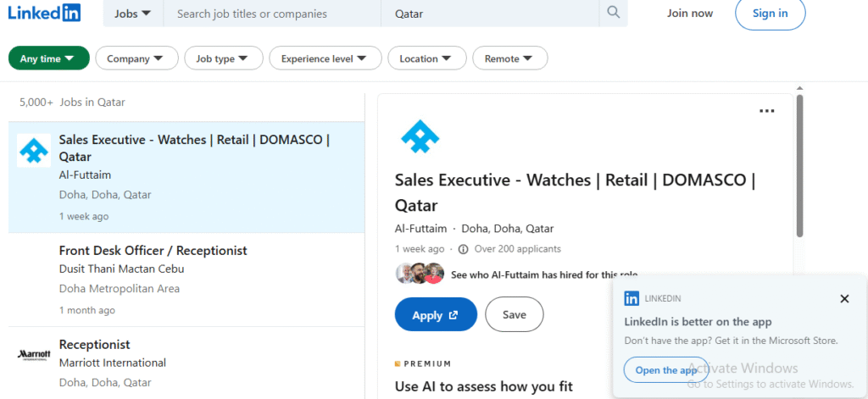Click the Apply button
Screen dimensions: 868x399
click(436, 315)
